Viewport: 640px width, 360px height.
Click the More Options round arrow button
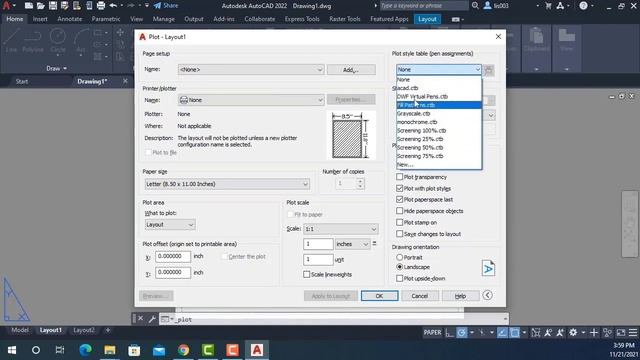[x=487, y=295]
